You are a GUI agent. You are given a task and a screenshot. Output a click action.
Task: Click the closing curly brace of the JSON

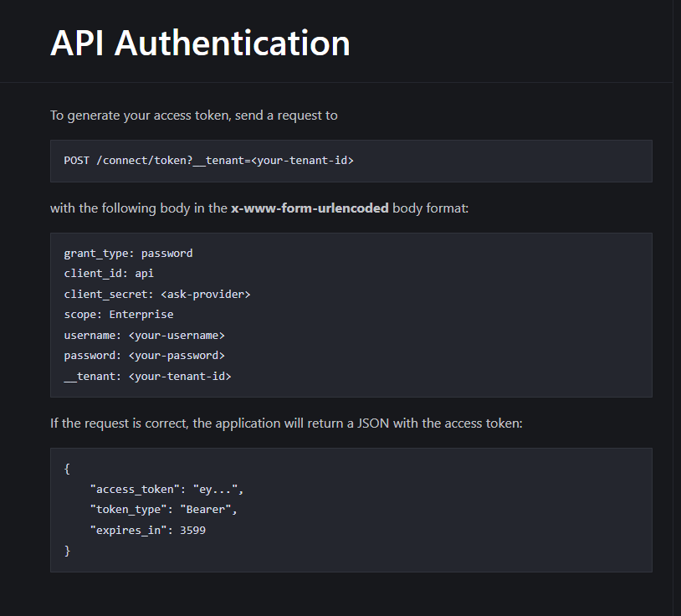tap(67, 551)
